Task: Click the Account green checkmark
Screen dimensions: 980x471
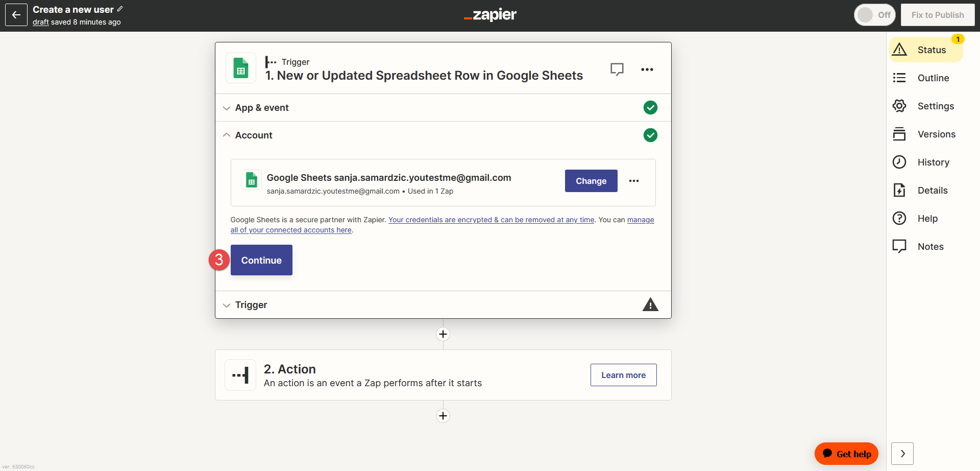Action: pyautogui.click(x=650, y=135)
